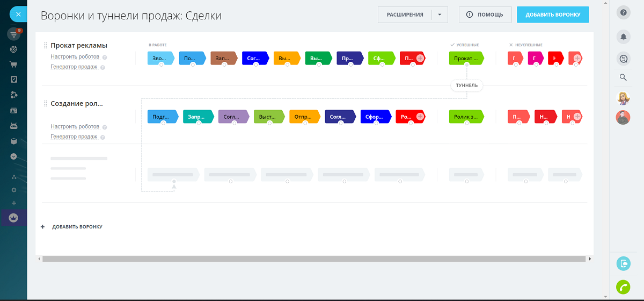Add an unsuccessful stage with the plus in Создание рол...
644x301 pixels.
click(x=577, y=116)
